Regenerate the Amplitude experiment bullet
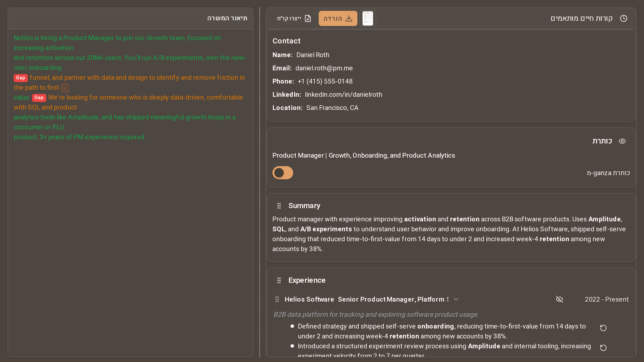Viewport: 644px width, 362px height. (603, 348)
